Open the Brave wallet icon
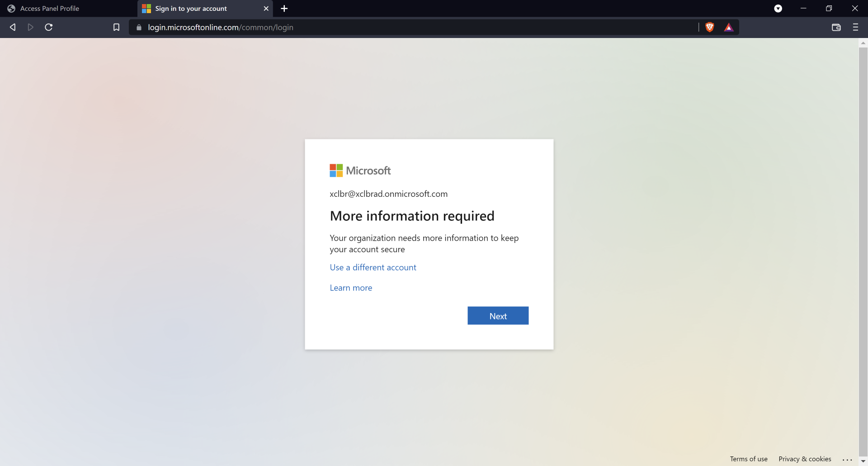The width and height of the screenshot is (868, 466). click(836, 27)
